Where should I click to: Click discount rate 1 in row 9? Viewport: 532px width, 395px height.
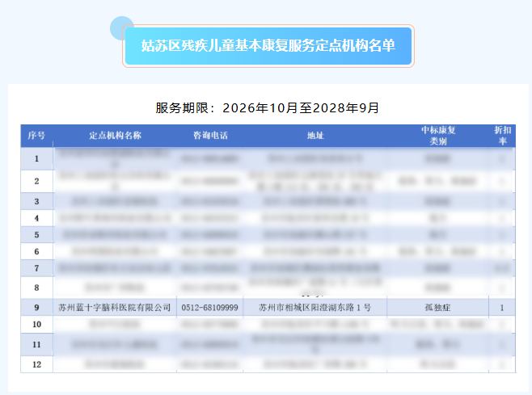click(502, 308)
